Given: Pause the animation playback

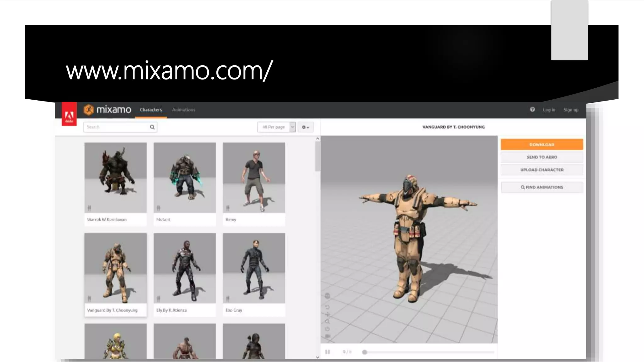Looking at the screenshot, I should point(327,352).
